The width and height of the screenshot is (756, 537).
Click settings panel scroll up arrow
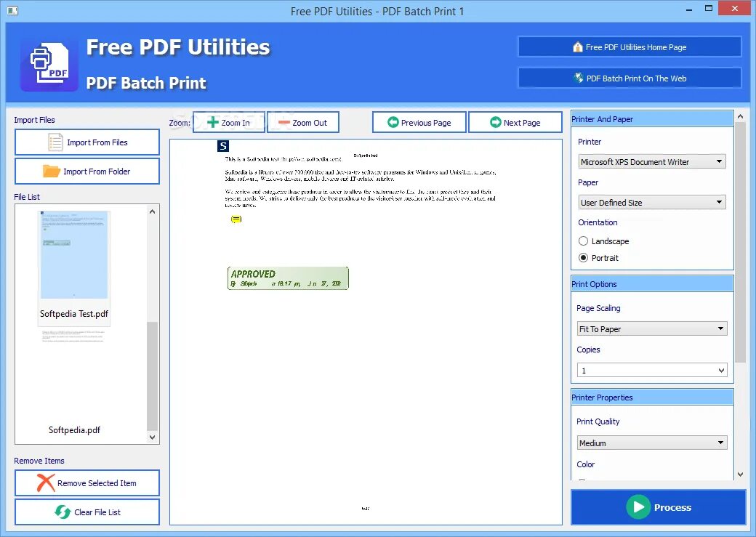point(740,117)
